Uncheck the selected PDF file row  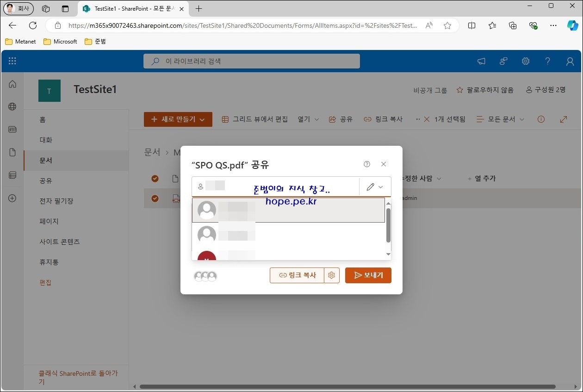coord(155,198)
